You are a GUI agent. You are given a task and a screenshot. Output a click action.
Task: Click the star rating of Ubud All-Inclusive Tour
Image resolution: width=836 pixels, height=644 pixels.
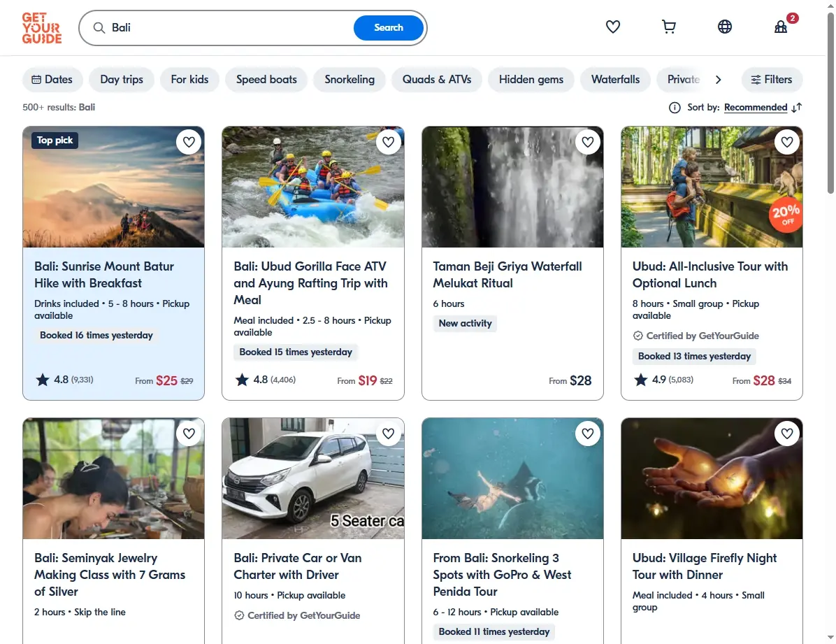tap(664, 380)
